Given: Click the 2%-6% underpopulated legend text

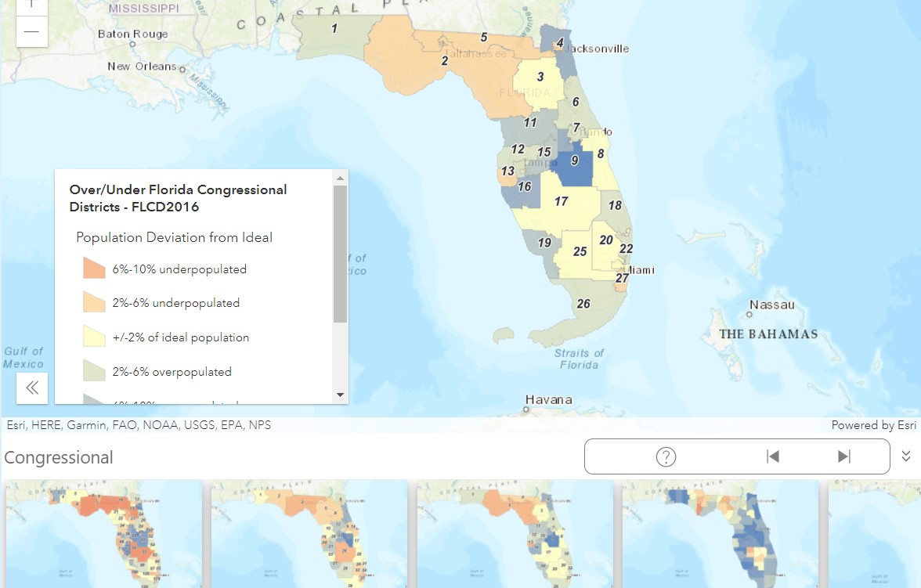Looking at the screenshot, I should point(176,303).
